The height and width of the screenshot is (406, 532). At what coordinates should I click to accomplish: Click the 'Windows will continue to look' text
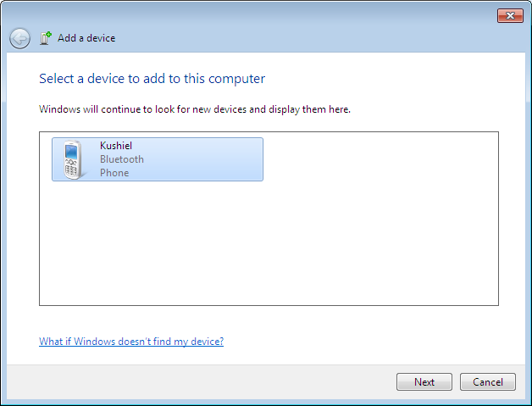click(195, 109)
